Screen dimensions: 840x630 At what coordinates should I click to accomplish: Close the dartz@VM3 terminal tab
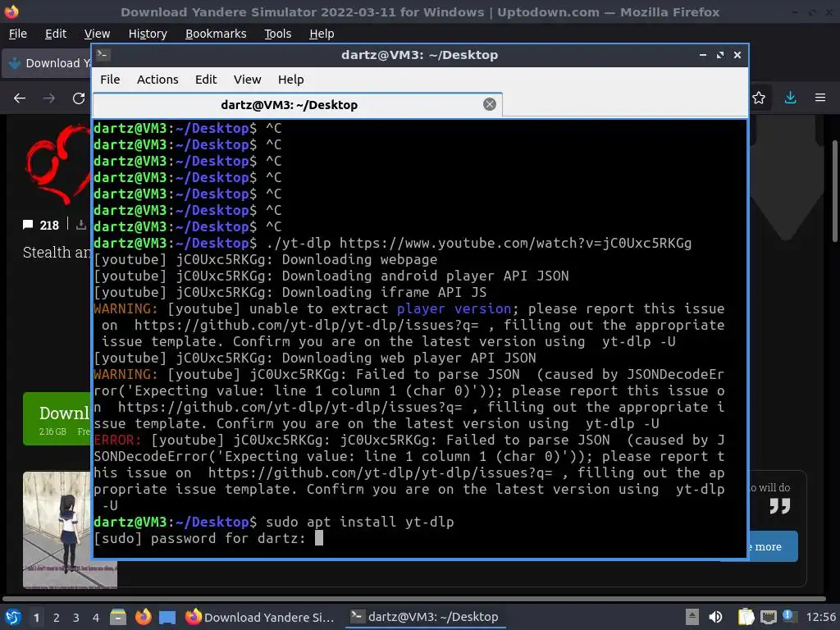tap(490, 104)
